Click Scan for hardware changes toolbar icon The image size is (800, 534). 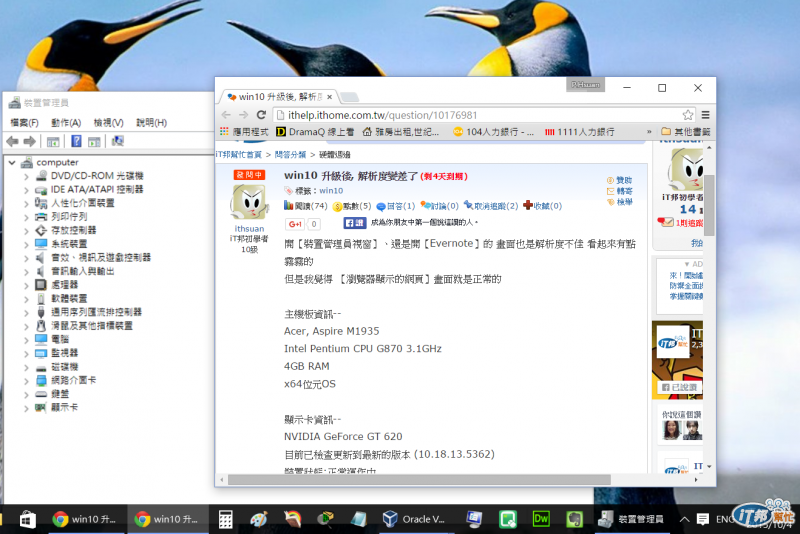coord(118,141)
